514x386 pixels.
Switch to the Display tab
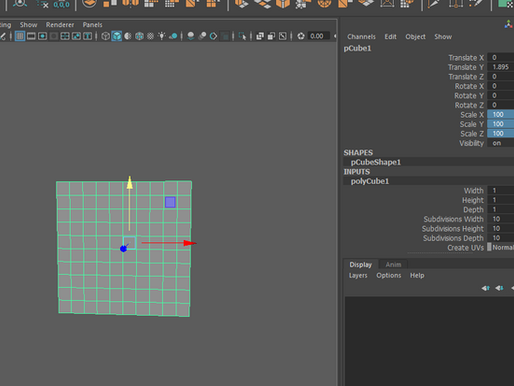click(361, 265)
